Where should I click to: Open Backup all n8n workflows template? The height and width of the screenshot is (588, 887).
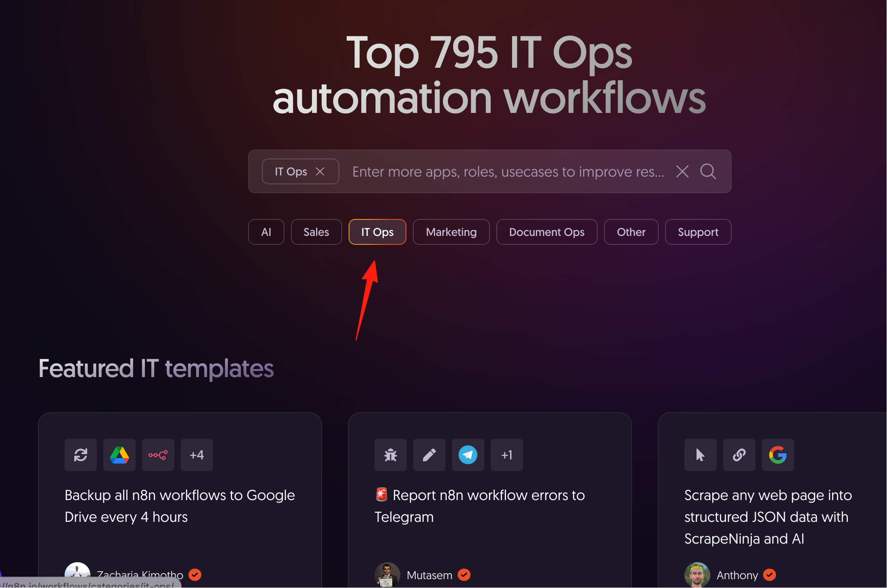pyautogui.click(x=180, y=506)
